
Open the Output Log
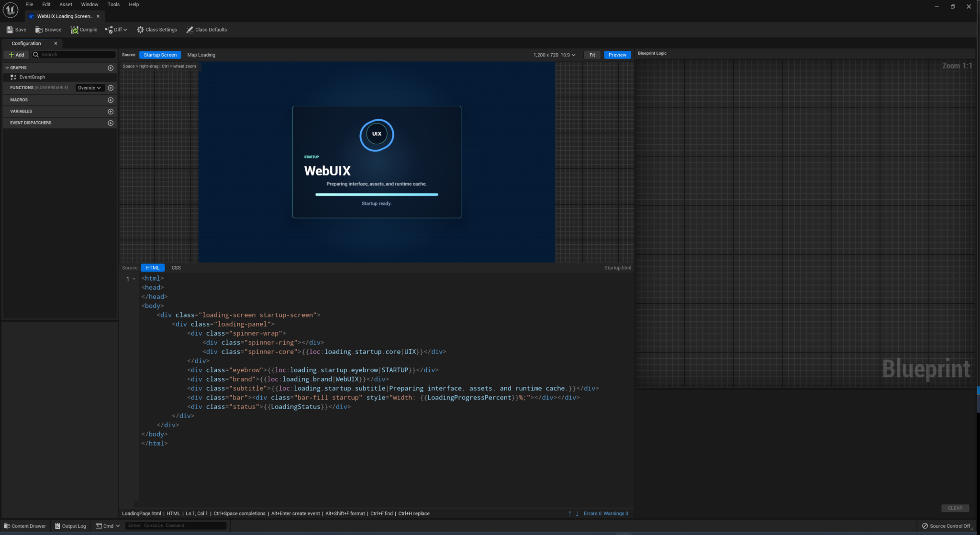(70, 526)
